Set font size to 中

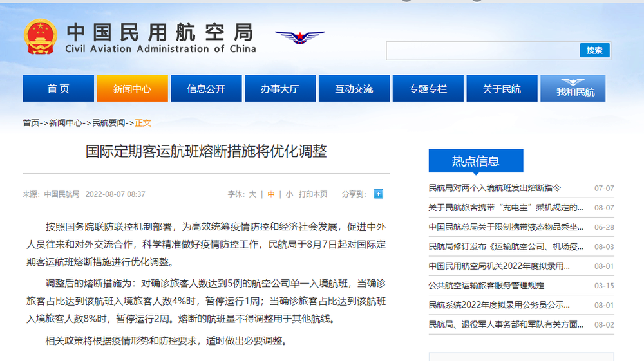pos(271,194)
